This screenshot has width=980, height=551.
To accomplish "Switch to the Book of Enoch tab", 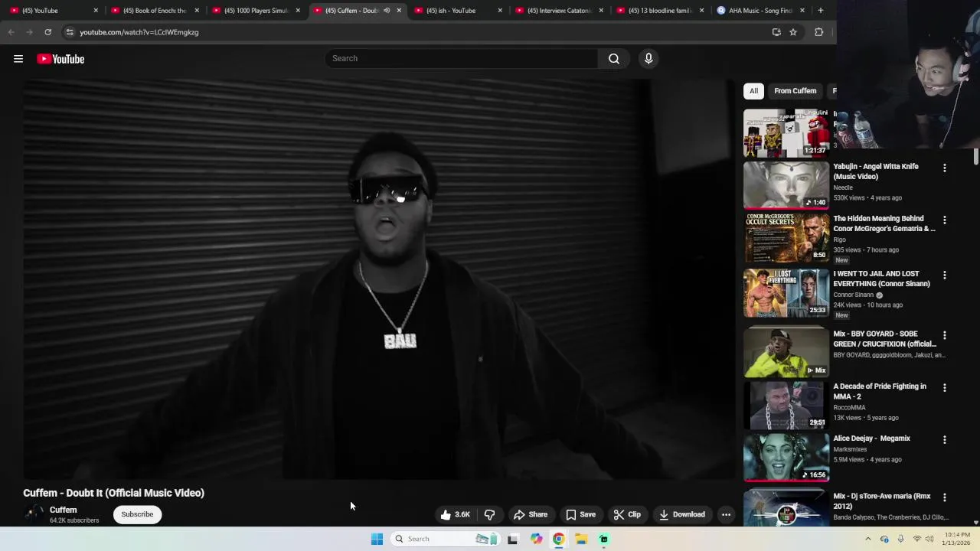I will pyautogui.click(x=155, y=11).
